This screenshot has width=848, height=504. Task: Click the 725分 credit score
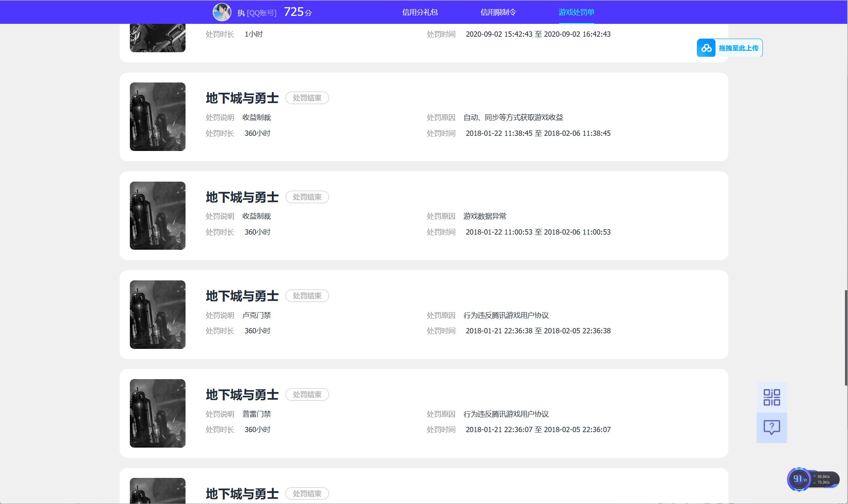click(298, 12)
